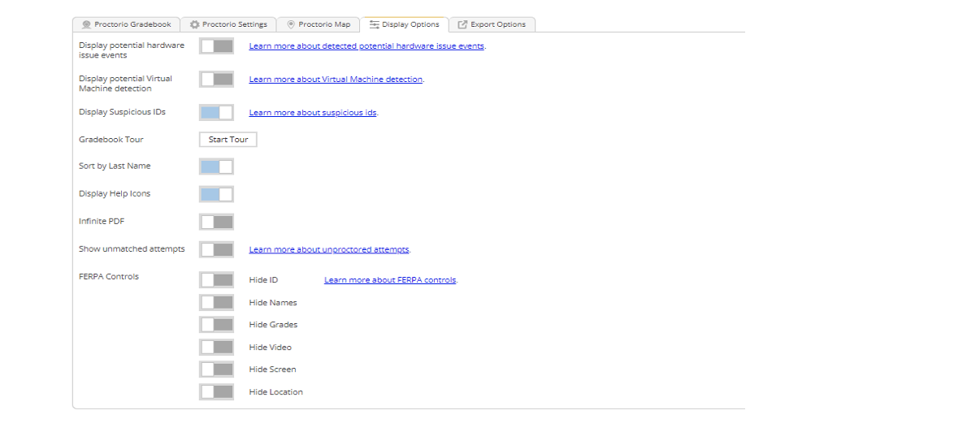Enable the Infinite PDF toggle
This screenshot has width=980, height=432.
216,222
